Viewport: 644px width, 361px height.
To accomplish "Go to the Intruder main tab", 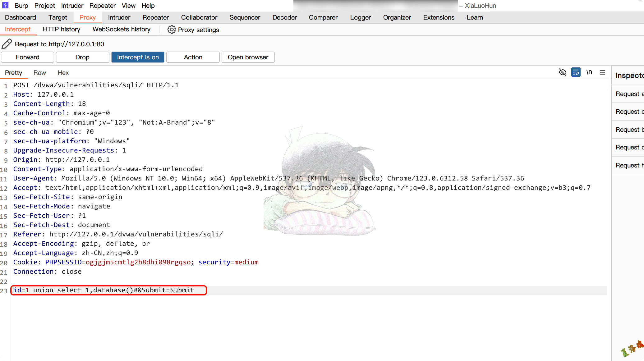I will pyautogui.click(x=119, y=17).
